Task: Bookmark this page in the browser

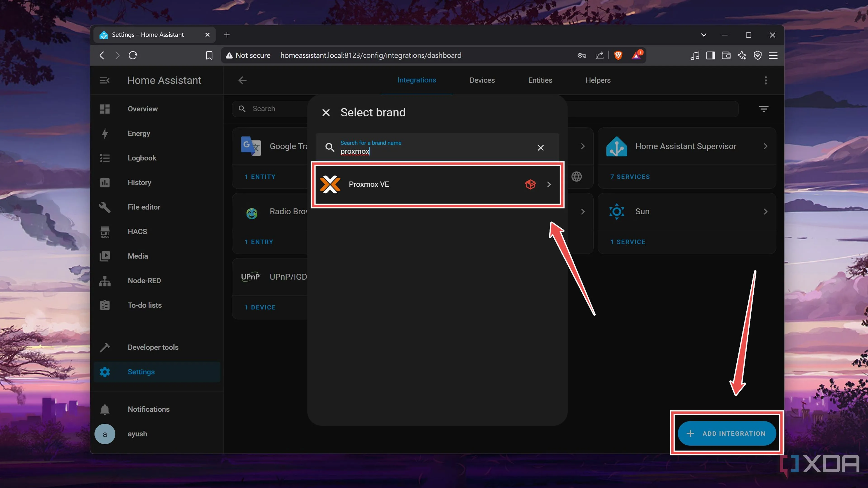Action: 209,55
